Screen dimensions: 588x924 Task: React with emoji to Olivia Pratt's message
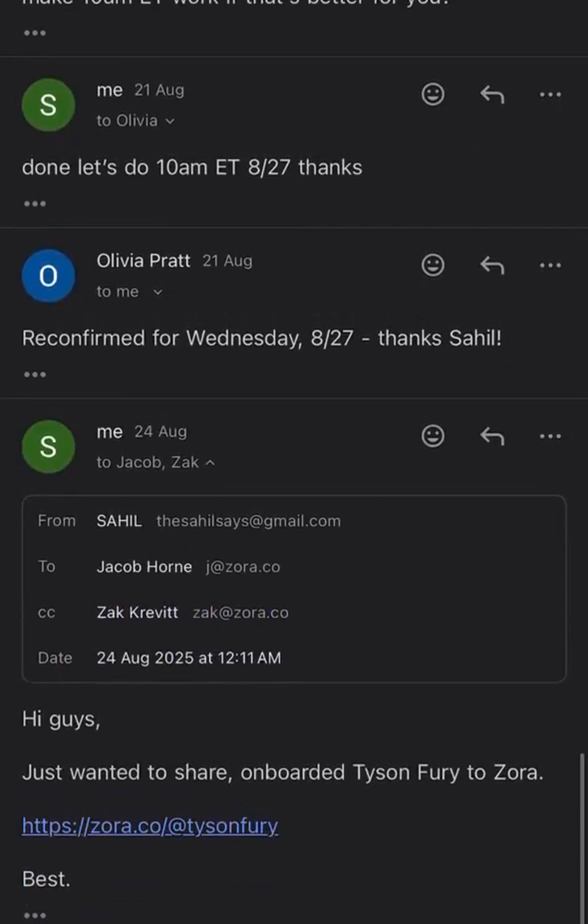pyautogui.click(x=433, y=265)
